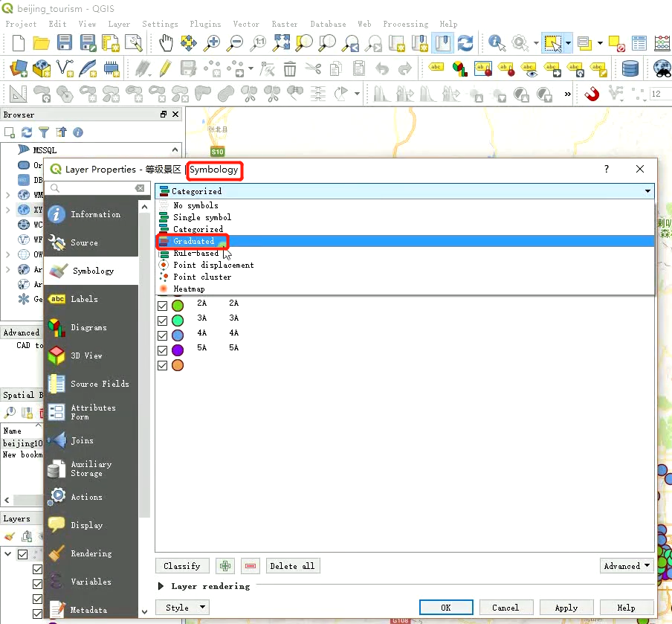Click the properties sidebar search field
672x624 pixels.
click(x=97, y=188)
